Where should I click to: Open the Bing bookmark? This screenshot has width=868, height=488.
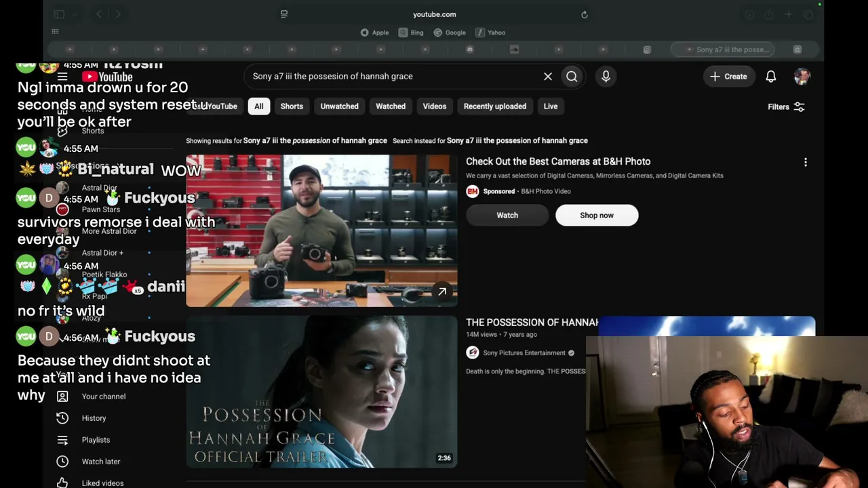412,33
